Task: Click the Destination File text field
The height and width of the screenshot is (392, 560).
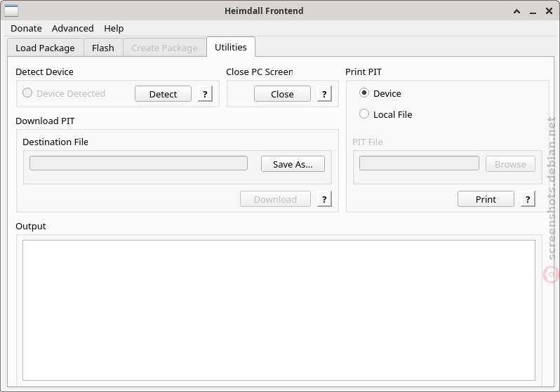Action: click(138, 163)
